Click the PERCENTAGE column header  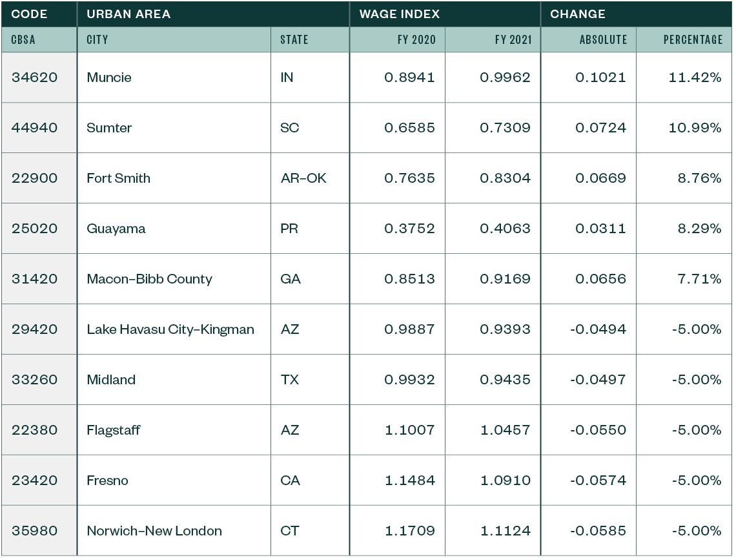click(x=693, y=40)
